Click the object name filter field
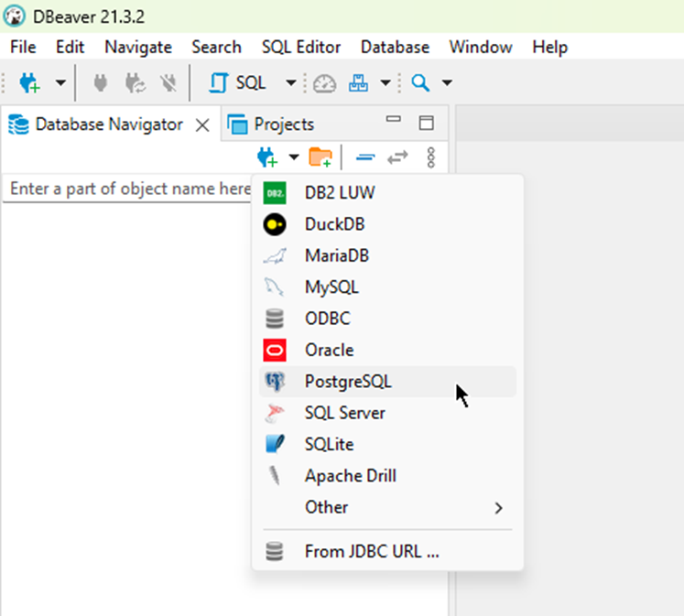Screen dimensions: 684x616 click(x=127, y=189)
